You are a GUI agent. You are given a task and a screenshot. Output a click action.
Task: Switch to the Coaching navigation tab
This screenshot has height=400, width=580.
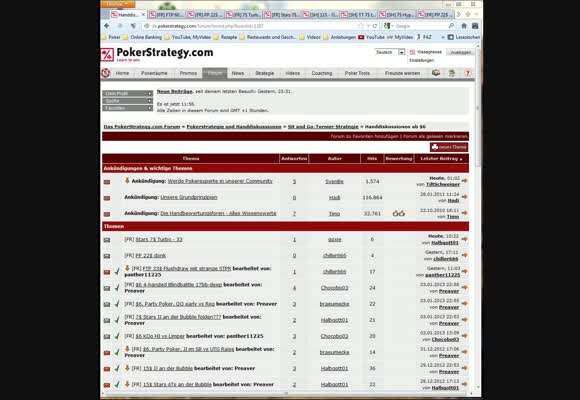coord(322,73)
